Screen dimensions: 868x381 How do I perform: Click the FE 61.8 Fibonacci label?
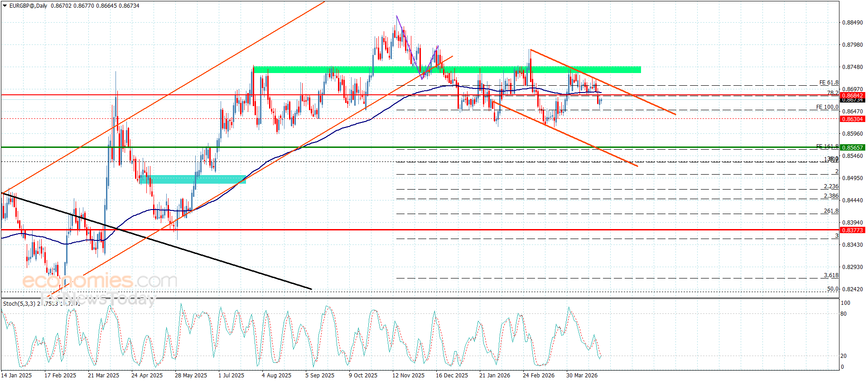pos(829,83)
